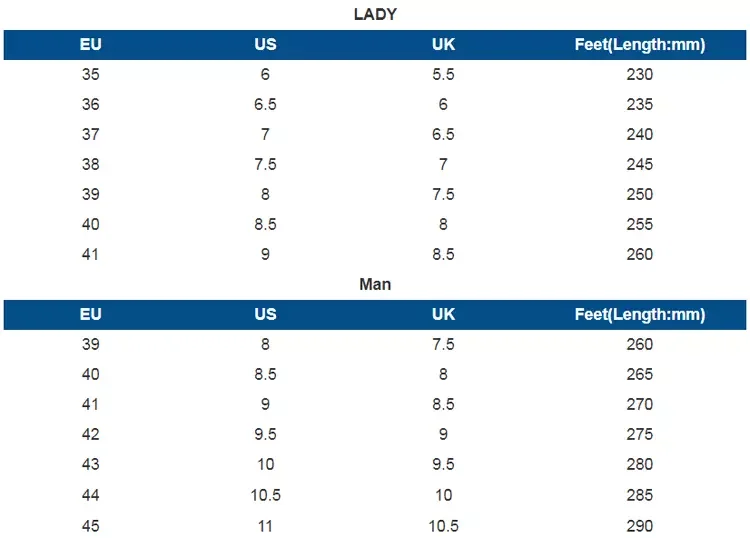Select the UK header in the LADY table
750x538 pixels.
(443, 44)
